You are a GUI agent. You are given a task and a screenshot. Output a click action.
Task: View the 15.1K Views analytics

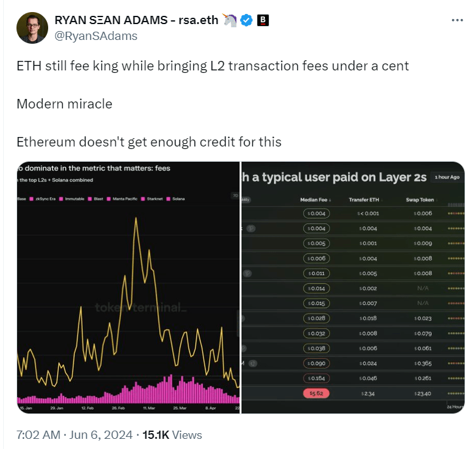tap(172, 435)
